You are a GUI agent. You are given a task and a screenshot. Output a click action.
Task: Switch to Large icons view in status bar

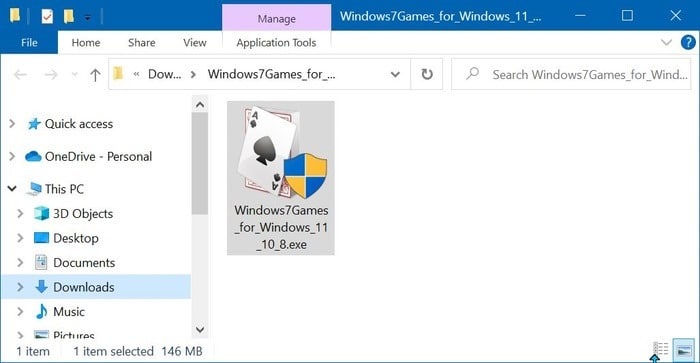[684, 350]
